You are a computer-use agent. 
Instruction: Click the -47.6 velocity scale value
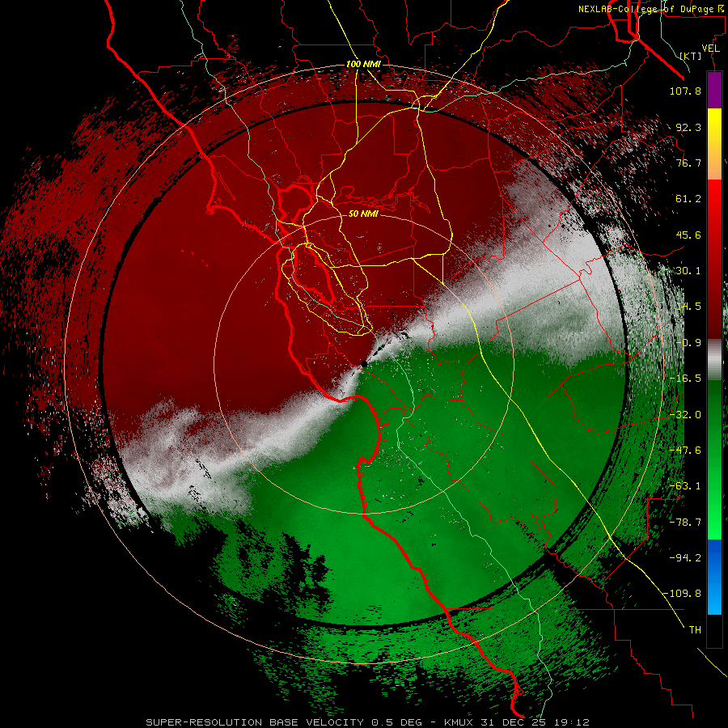pyautogui.click(x=685, y=451)
